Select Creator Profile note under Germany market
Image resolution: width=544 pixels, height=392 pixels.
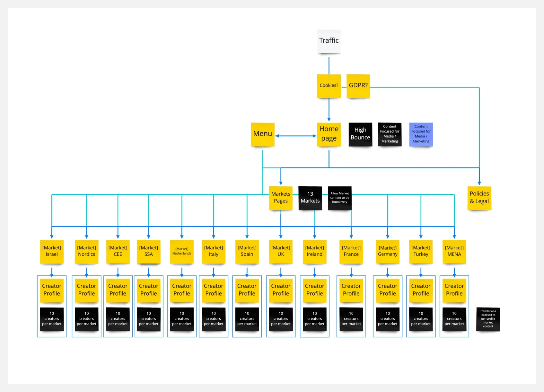pyautogui.click(x=388, y=291)
